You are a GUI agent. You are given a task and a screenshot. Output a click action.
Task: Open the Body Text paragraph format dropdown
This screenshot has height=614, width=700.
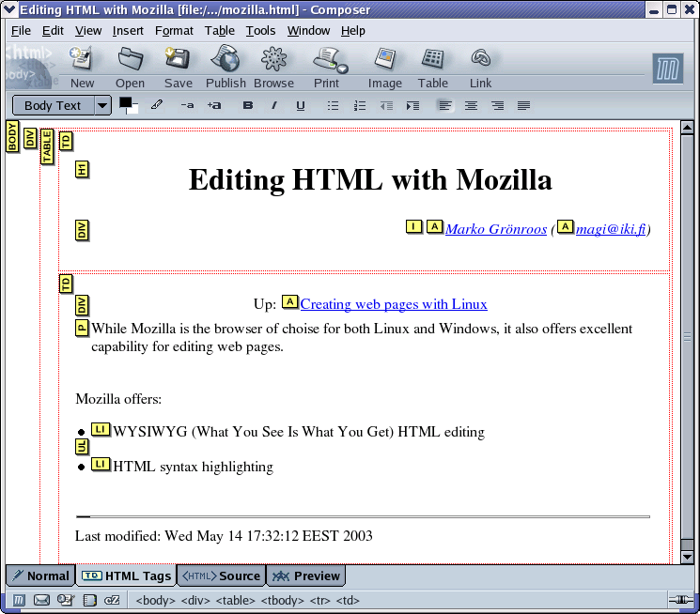point(102,106)
